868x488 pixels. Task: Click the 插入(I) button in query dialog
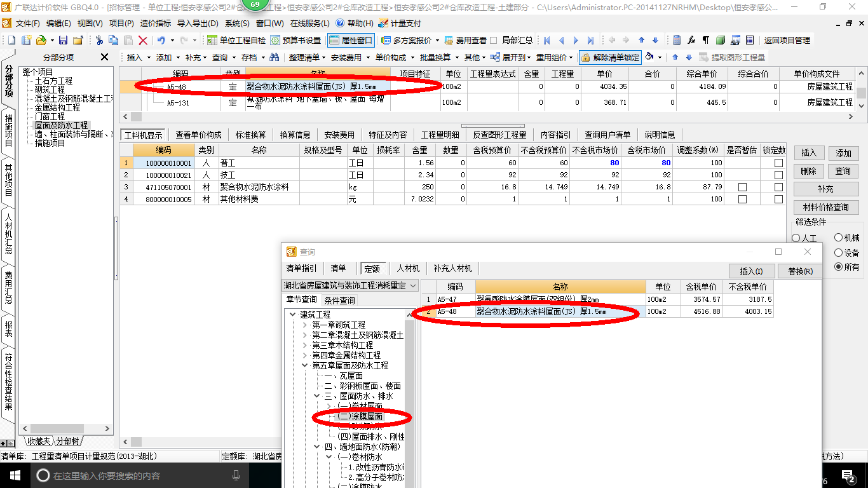click(751, 271)
